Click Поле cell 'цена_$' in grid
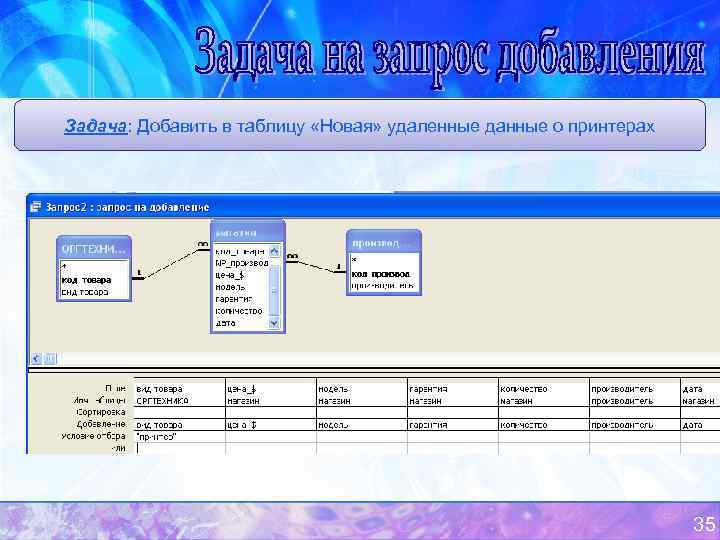Image resolution: width=720 pixels, height=540 pixels. click(270, 389)
